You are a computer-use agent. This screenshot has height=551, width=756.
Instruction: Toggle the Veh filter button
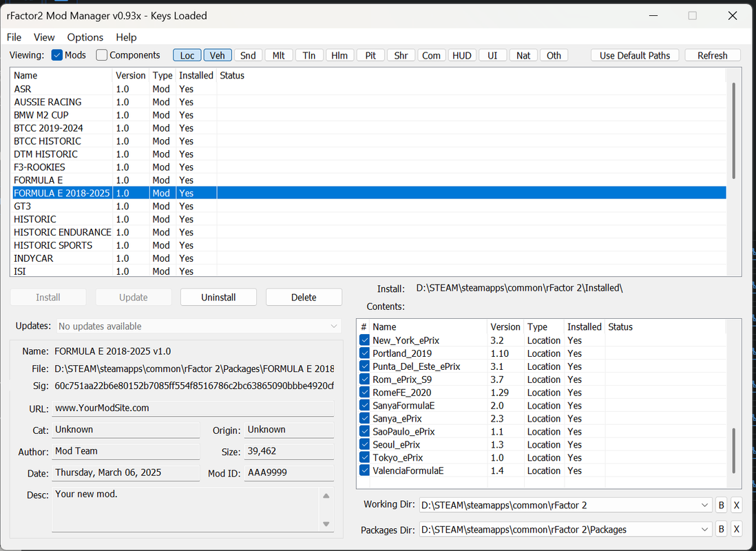pyautogui.click(x=218, y=56)
